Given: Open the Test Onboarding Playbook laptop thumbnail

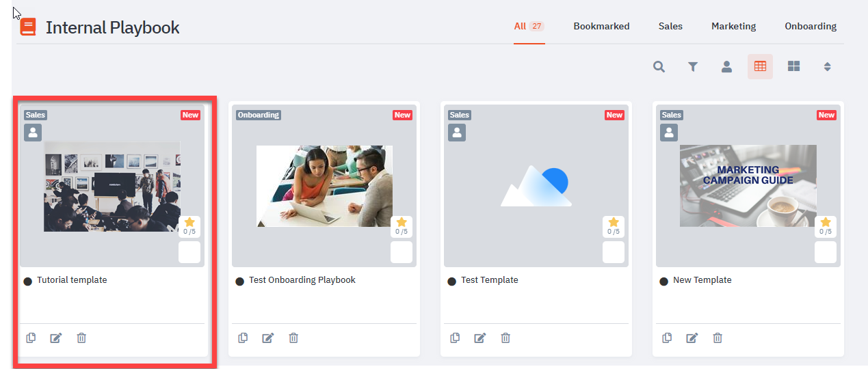Looking at the screenshot, I should (x=324, y=186).
